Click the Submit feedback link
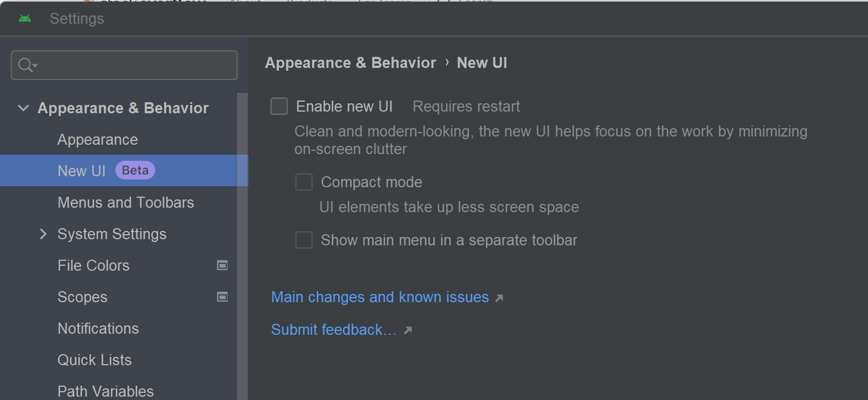Image resolution: width=868 pixels, height=400 pixels. pos(334,330)
